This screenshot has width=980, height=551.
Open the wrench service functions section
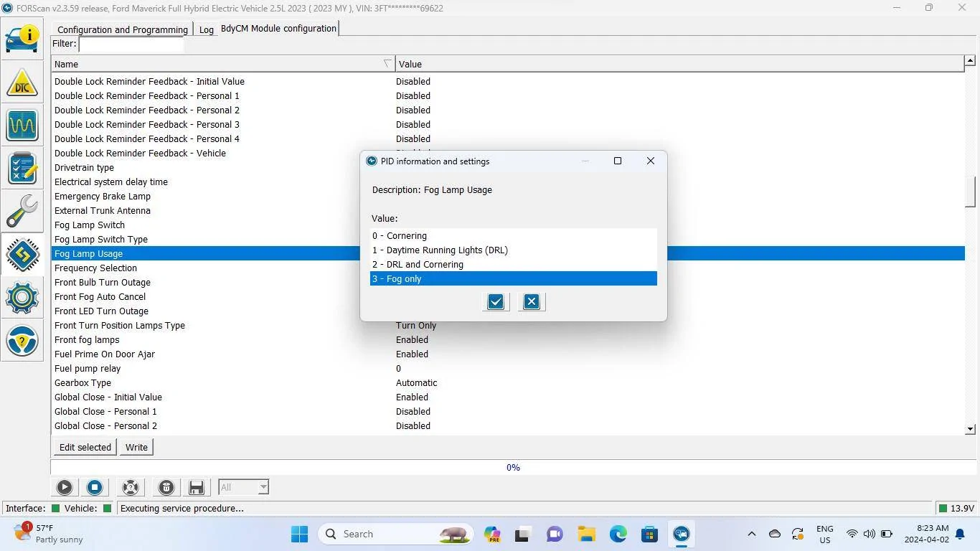point(22,211)
